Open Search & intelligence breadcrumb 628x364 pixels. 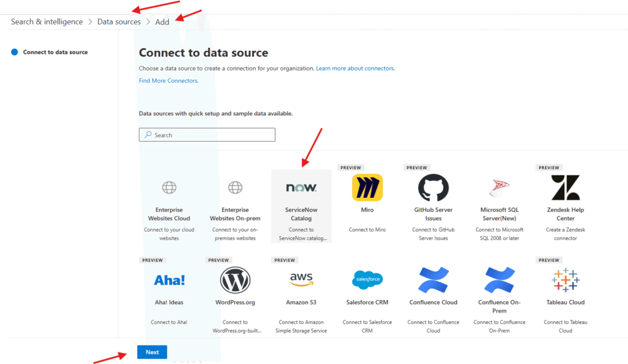(x=47, y=22)
